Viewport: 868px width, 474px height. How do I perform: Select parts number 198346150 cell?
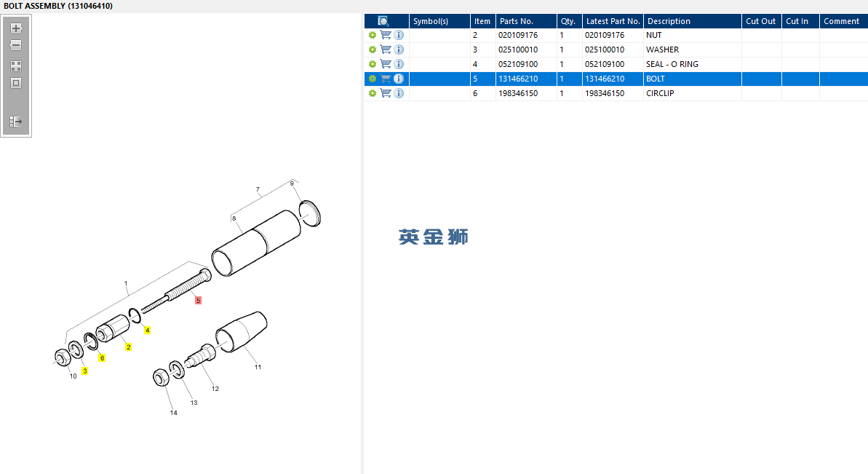526,94
